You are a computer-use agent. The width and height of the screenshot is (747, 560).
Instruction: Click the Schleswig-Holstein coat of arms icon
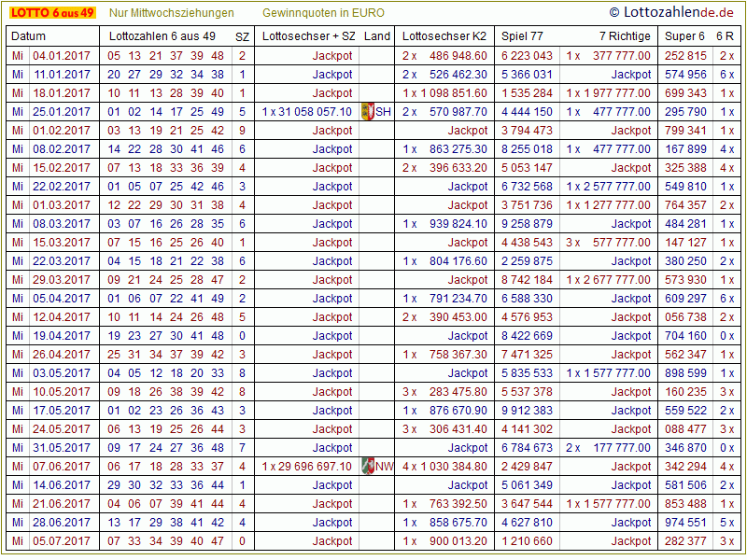click(x=367, y=112)
